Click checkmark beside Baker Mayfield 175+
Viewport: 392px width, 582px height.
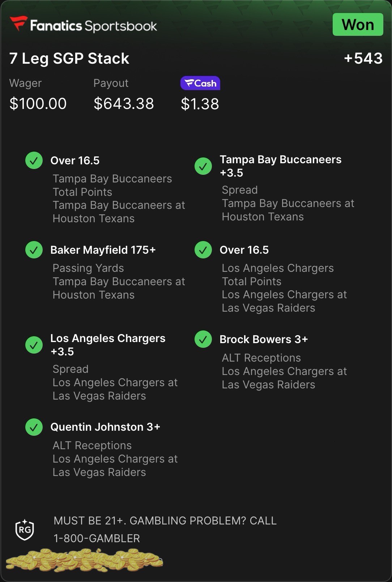[x=34, y=250]
